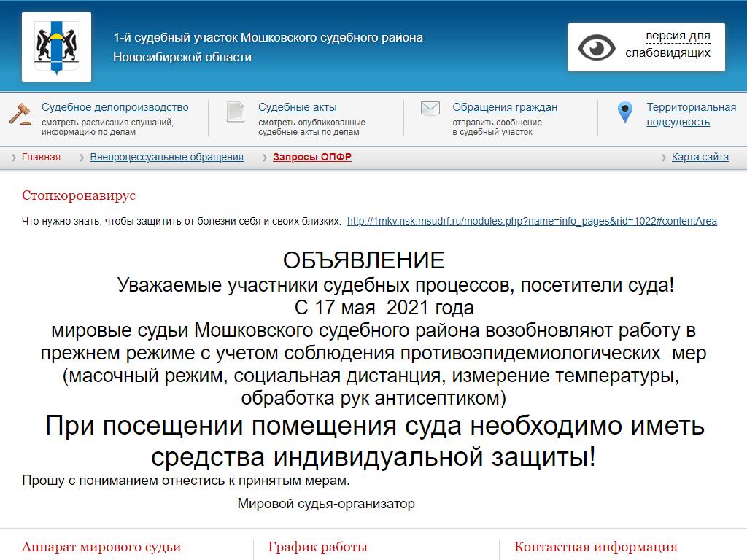Select 'Главная' in the navigation bar

click(x=41, y=157)
